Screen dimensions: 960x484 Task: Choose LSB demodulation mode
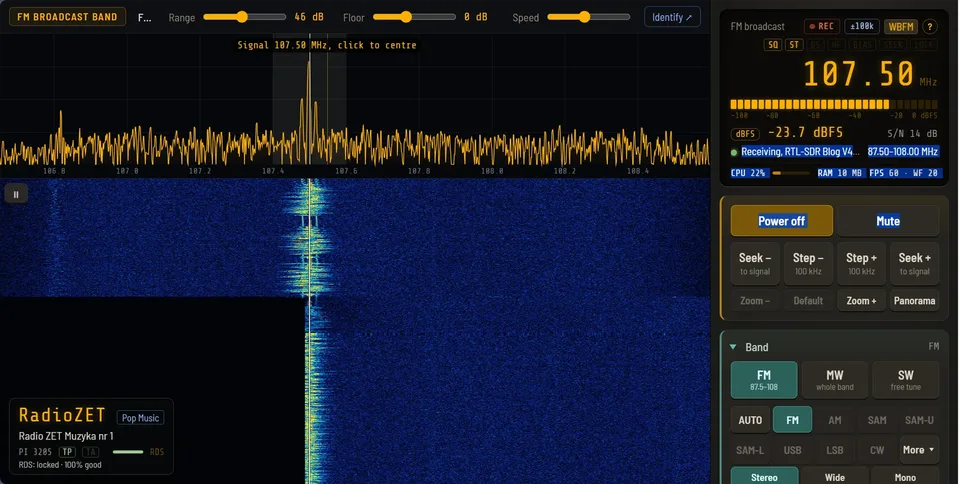coord(834,450)
